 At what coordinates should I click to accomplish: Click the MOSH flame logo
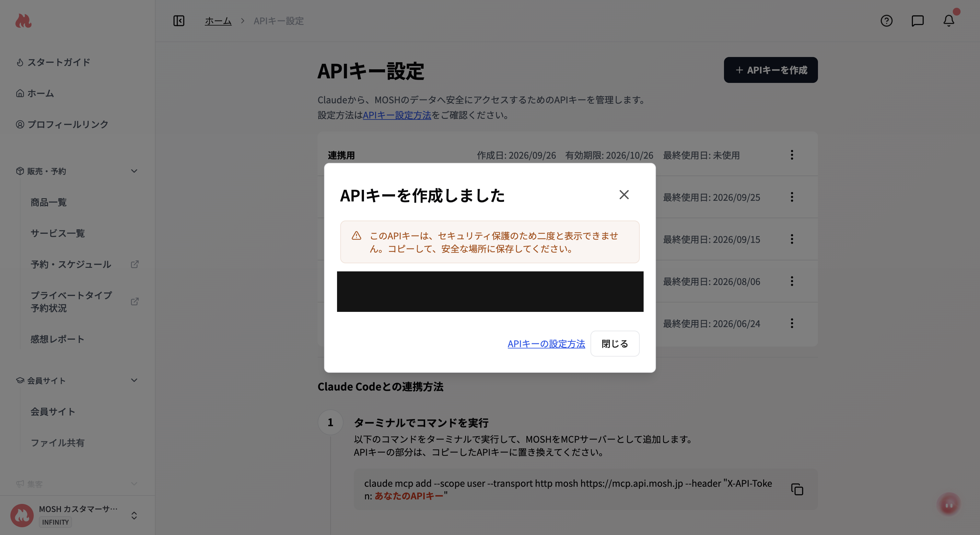(23, 21)
